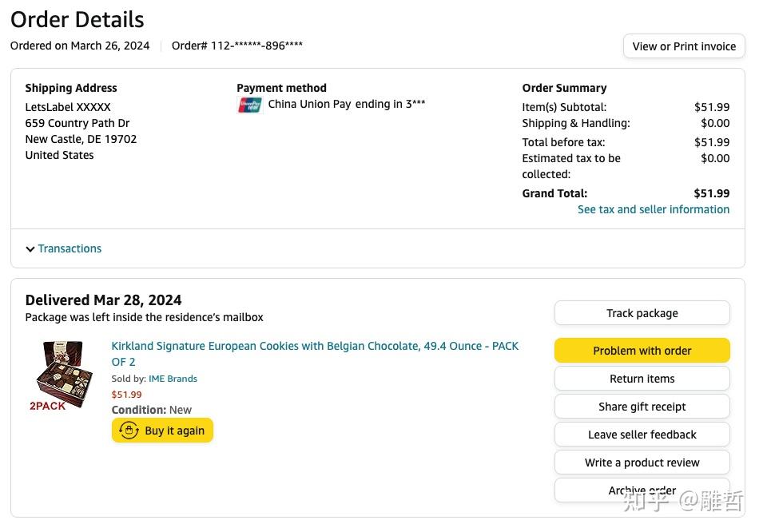
Task: Click the Track package button
Action: point(642,313)
